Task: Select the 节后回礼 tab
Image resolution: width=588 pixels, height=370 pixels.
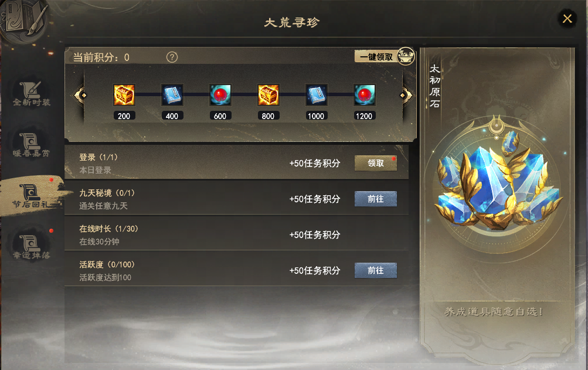Action: pos(32,196)
